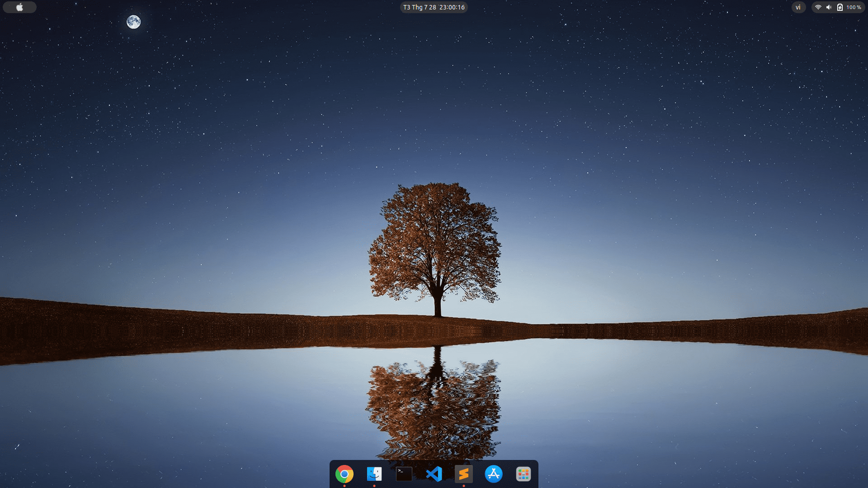The image size is (868, 488).
Task: Click the '100 %' battery percentage text
Action: click(x=854, y=7)
